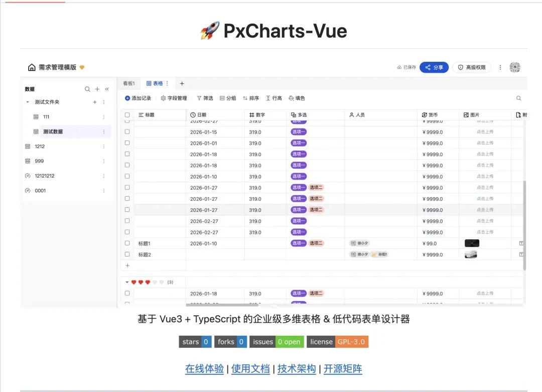
Task: Open attachment icon in 标题1 row
Action: pyautogui.click(x=521, y=243)
